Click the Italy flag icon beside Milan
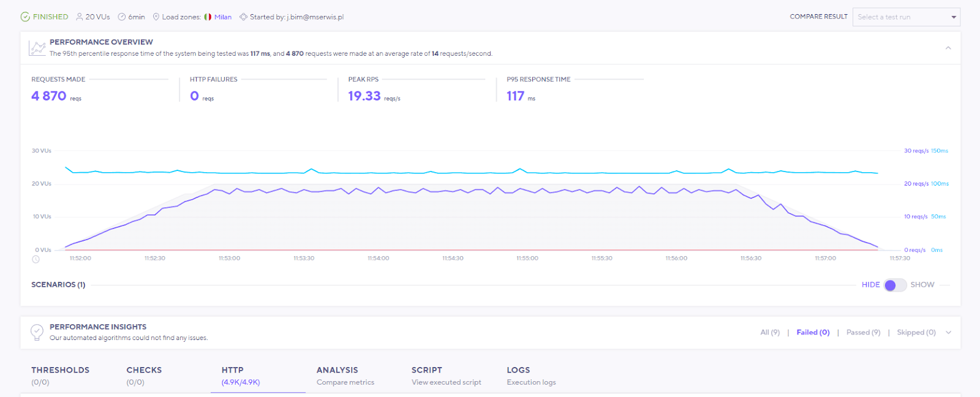The height and width of the screenshot is (397, 980). pyautogui.click(x=208, y=17)
